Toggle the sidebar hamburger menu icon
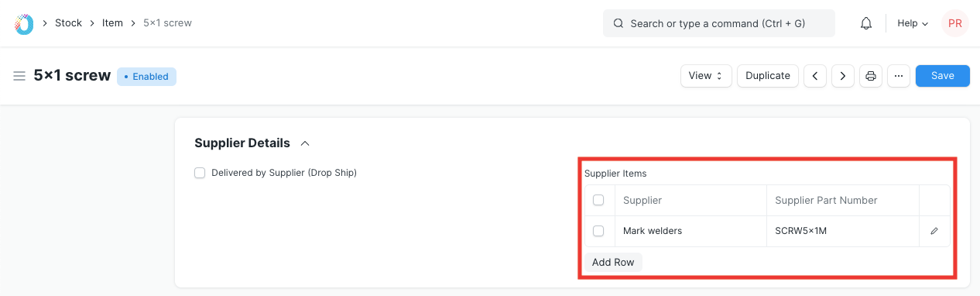 point(19,76)
